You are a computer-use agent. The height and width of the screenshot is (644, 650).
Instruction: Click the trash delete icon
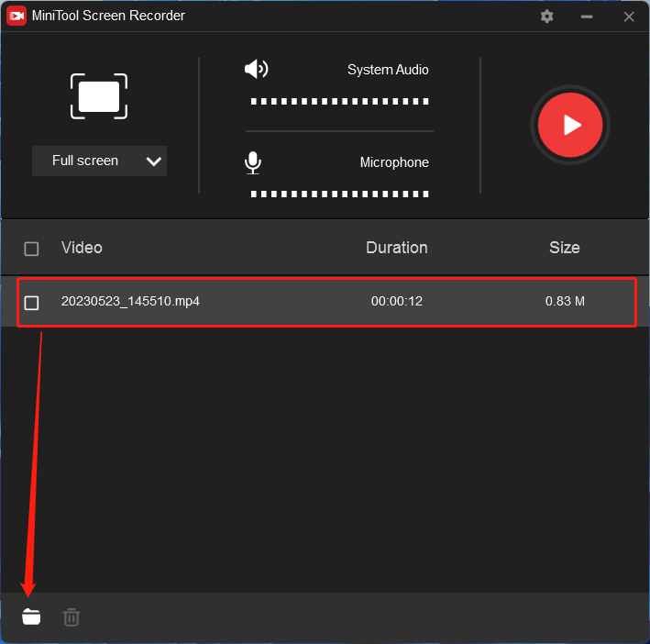tap(72, 617)
